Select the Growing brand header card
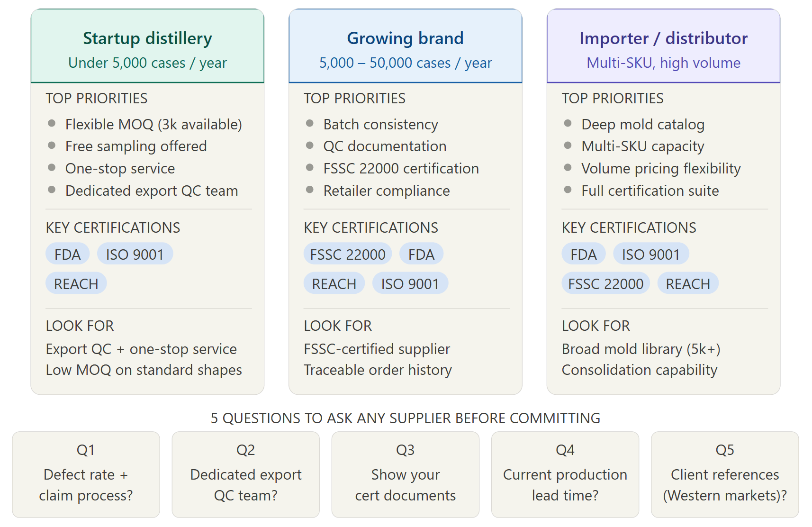The height and width of the screenshot is (527, 812). pos(405,46)
